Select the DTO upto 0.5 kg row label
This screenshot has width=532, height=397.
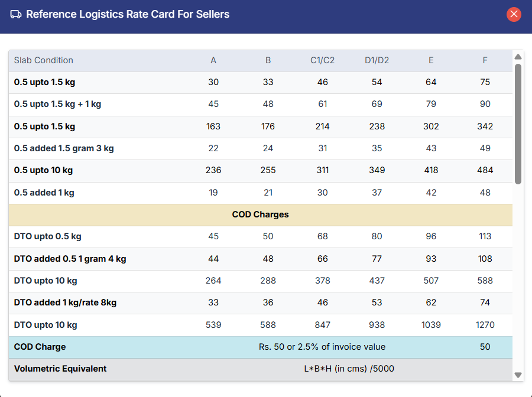48,236
